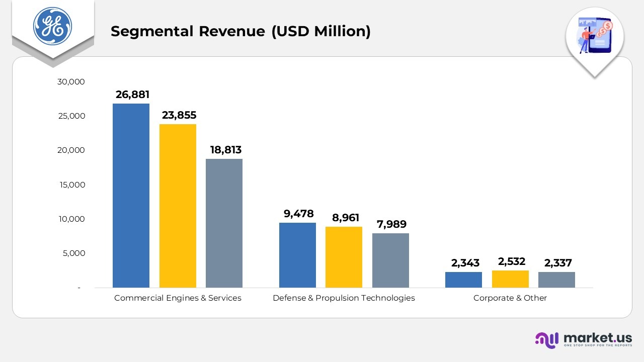Image resolution: width=644 pixels, height=362 pixels.
Task: Click the coin symbol in the illustration
Action: 607,25
